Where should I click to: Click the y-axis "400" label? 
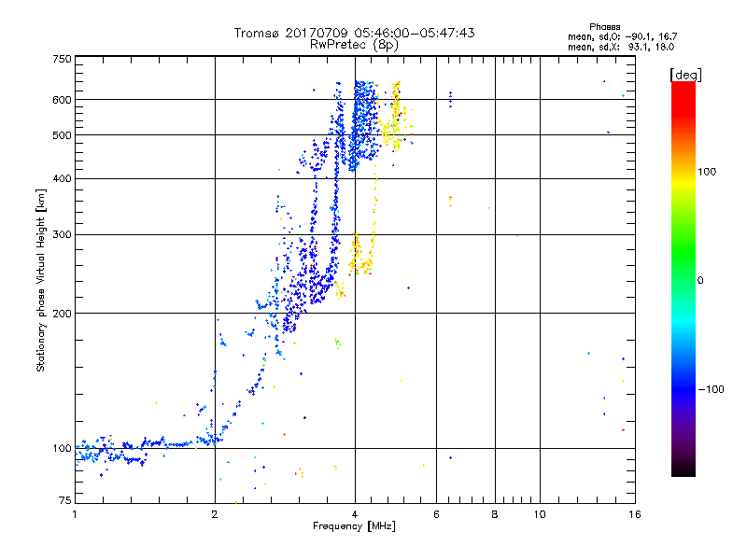pos(62,178)
